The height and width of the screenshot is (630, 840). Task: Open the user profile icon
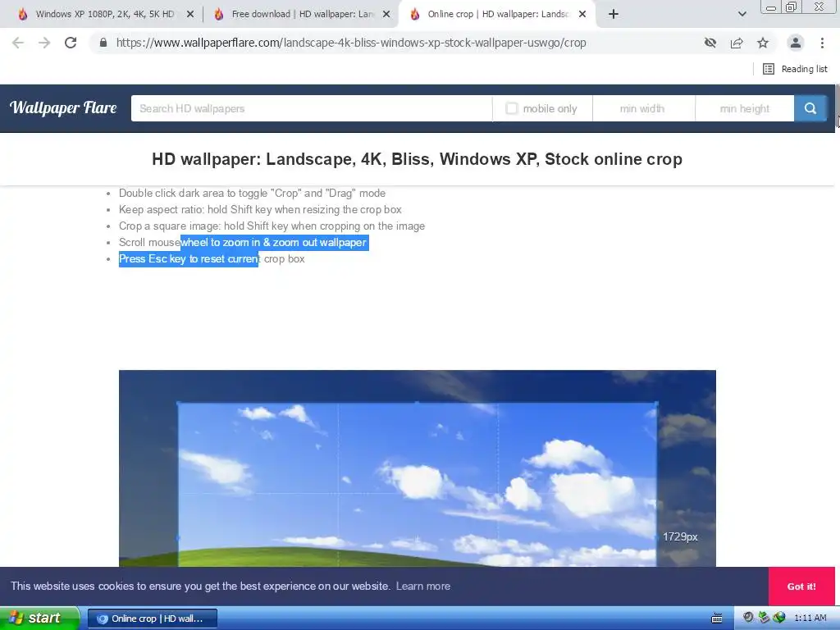click(x=796, y=43)
